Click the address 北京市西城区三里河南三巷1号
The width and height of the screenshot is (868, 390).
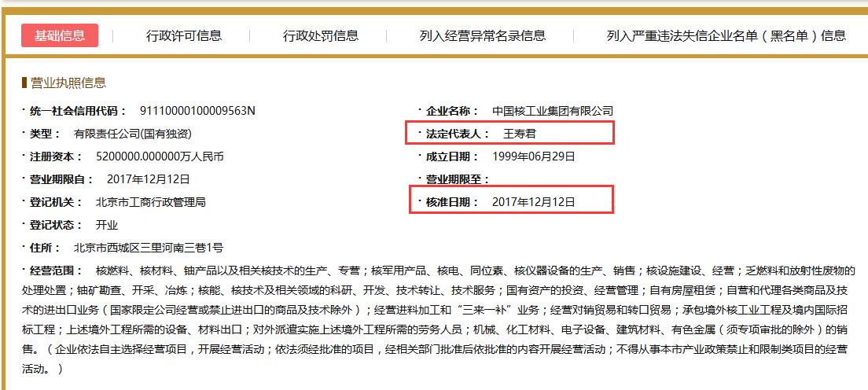pos(149,248)
